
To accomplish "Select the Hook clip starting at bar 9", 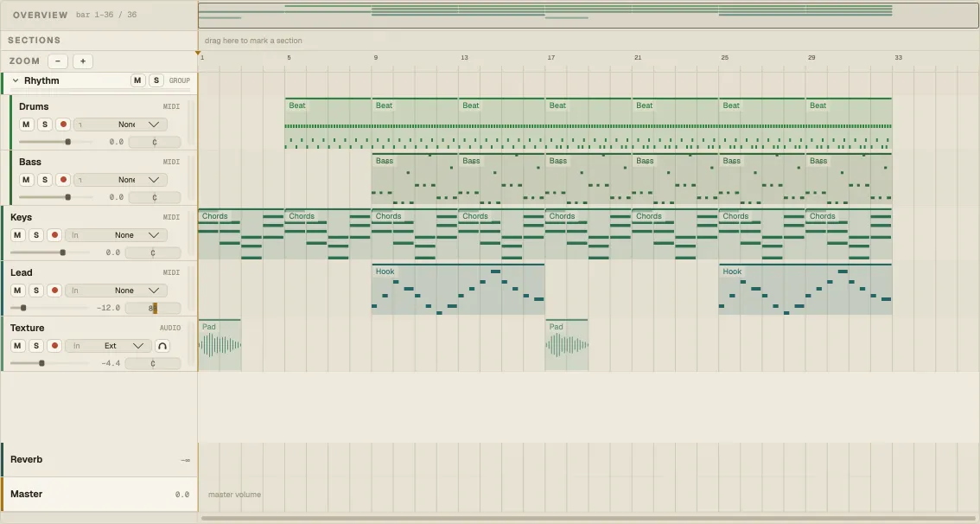I will tap(458, 290).
